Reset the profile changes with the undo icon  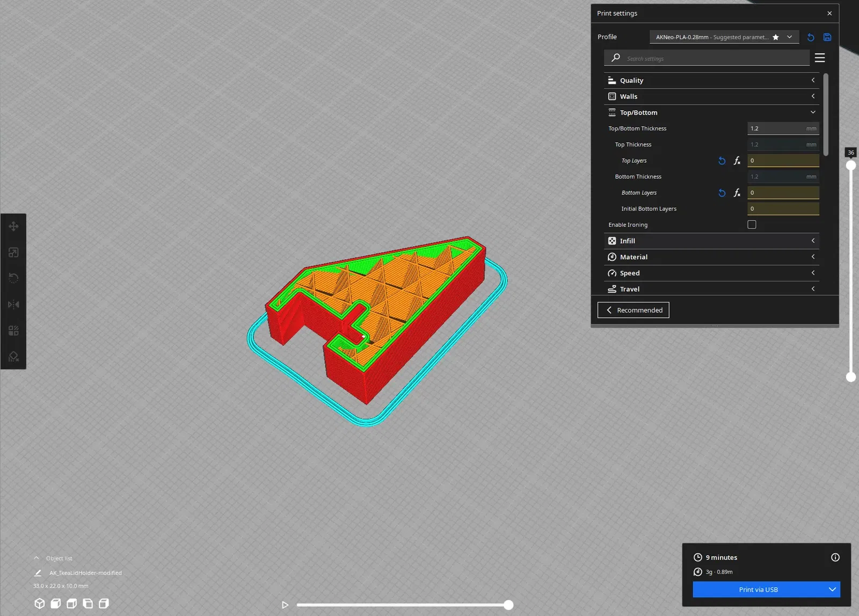811,37
